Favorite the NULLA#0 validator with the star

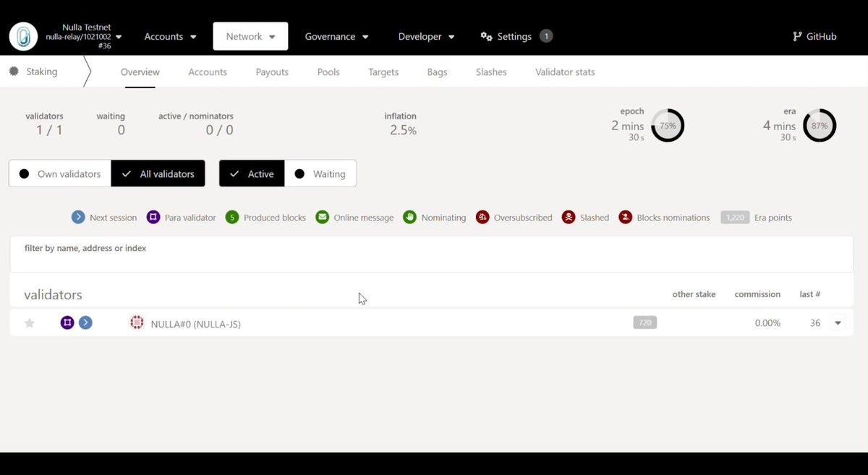coord(30,323)
